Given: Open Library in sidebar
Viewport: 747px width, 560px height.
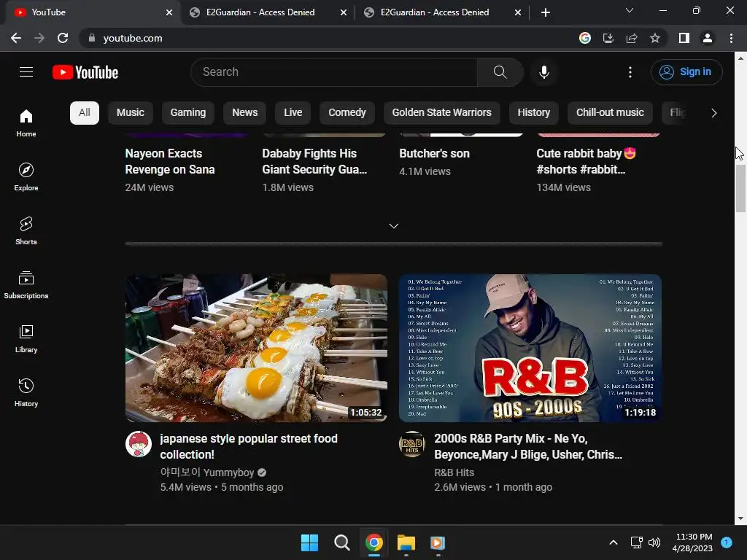Looking at the screenshot, I should coord(26,338).
